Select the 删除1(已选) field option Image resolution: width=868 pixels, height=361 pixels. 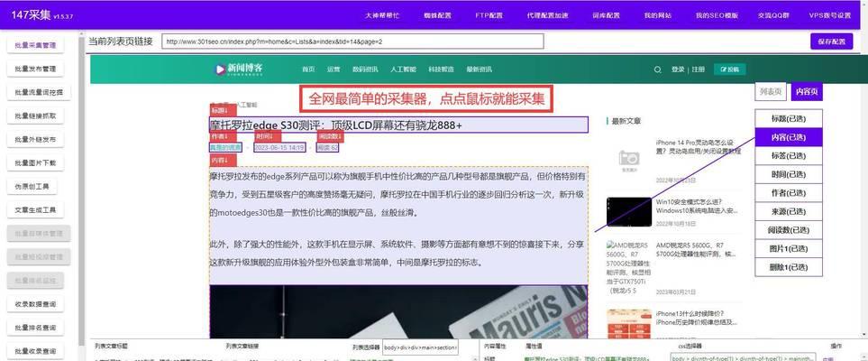[789, 267]
